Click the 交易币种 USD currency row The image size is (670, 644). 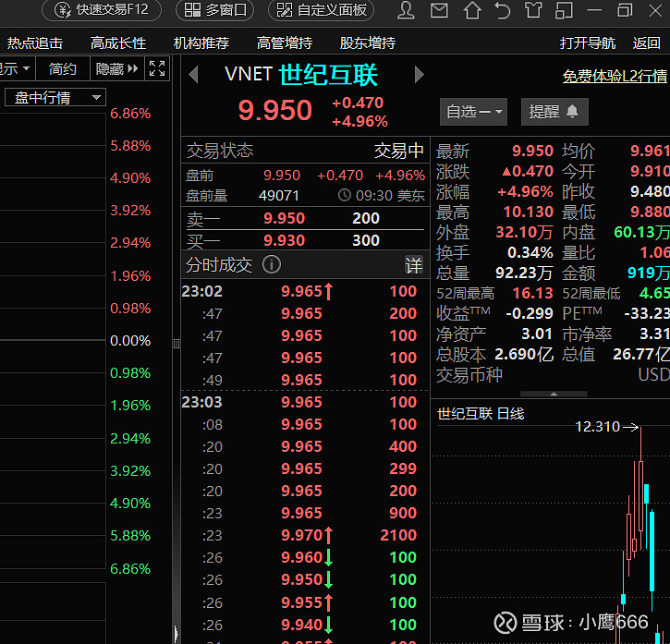tap(552, 375)
